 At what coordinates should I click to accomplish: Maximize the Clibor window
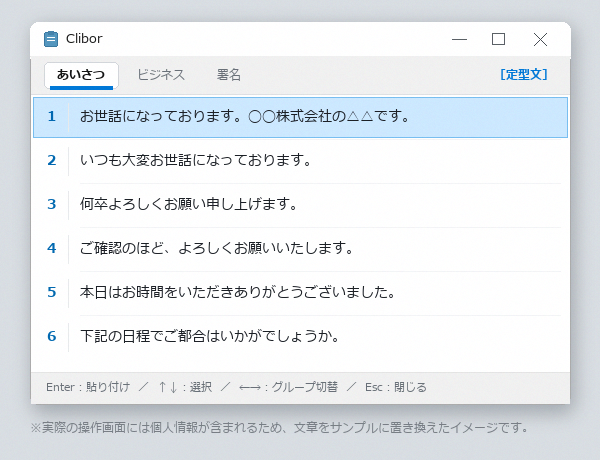coord(498,39)
